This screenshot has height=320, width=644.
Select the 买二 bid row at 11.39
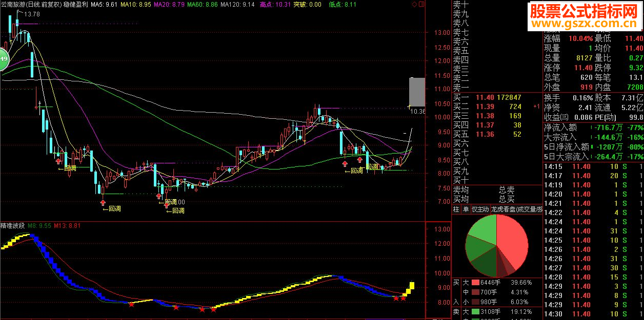coord(497,106)
